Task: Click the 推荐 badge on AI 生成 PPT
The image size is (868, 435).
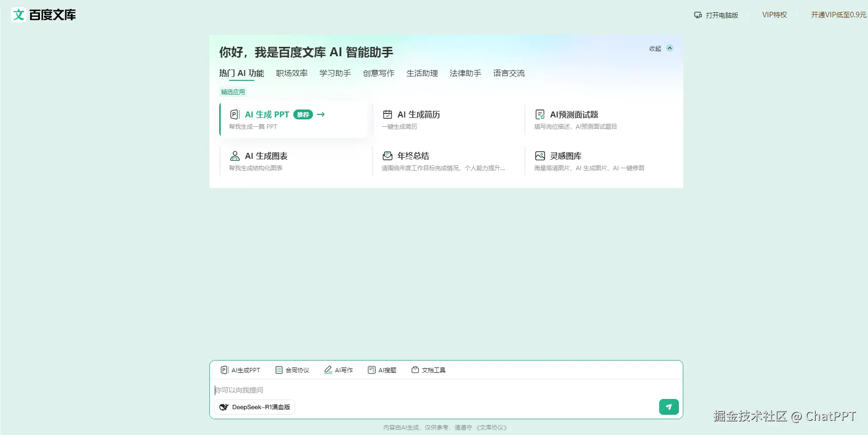Action: [x=303, y=114]
